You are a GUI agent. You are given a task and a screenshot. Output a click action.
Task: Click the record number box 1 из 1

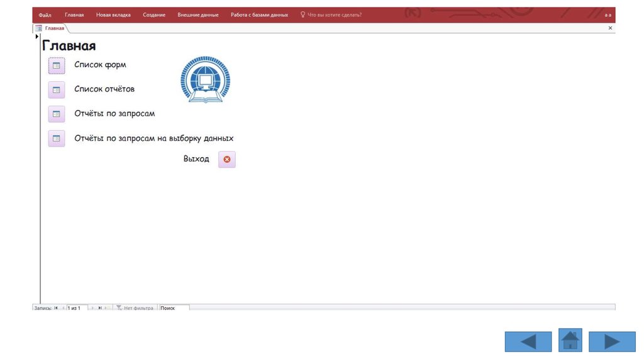coord(77,308)
